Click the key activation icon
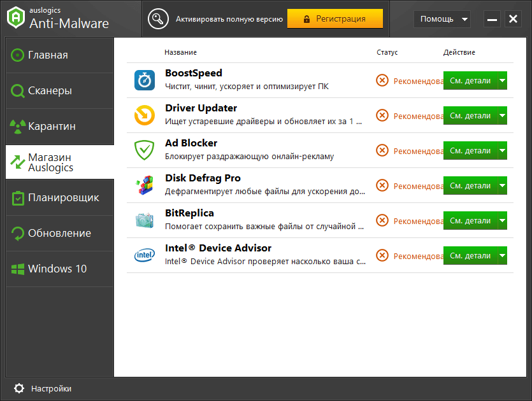This screenshot has width=532, height=401. pyautogui.click(x=158, y=19)
